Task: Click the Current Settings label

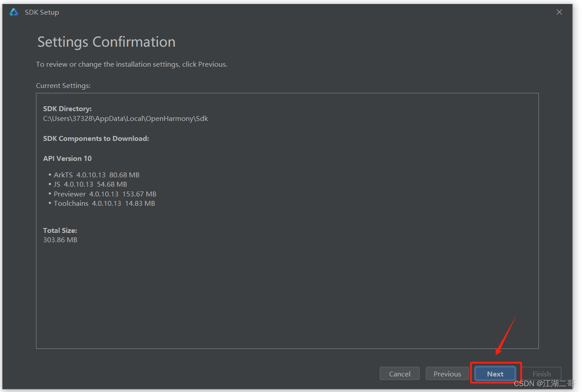Action: [x=63, y=85]
